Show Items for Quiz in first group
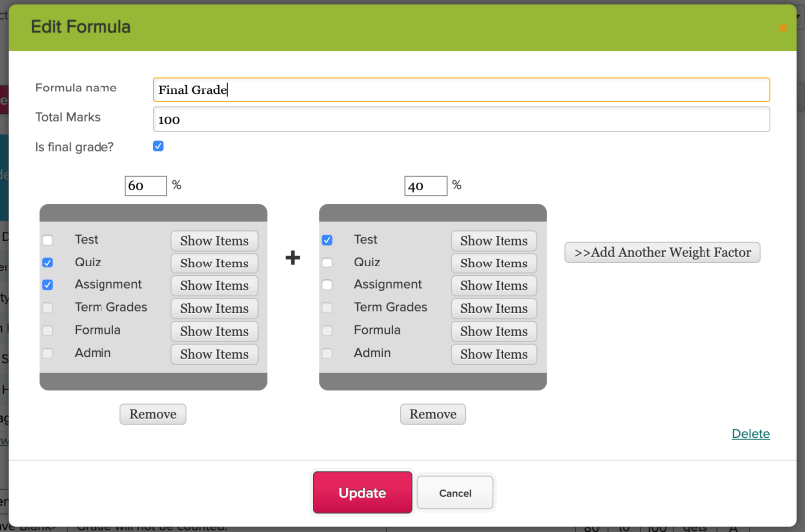 click(214, 264)
